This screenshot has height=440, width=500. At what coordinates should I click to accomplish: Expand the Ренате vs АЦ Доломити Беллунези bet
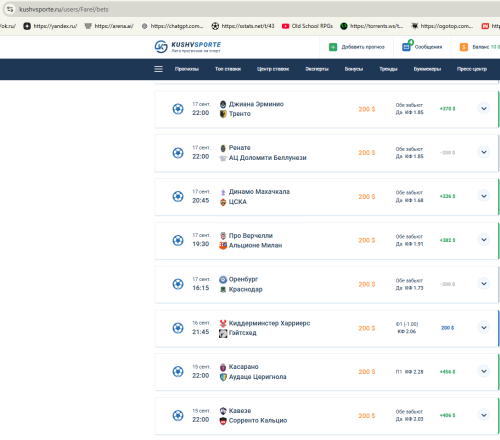(x=484, y=152)
